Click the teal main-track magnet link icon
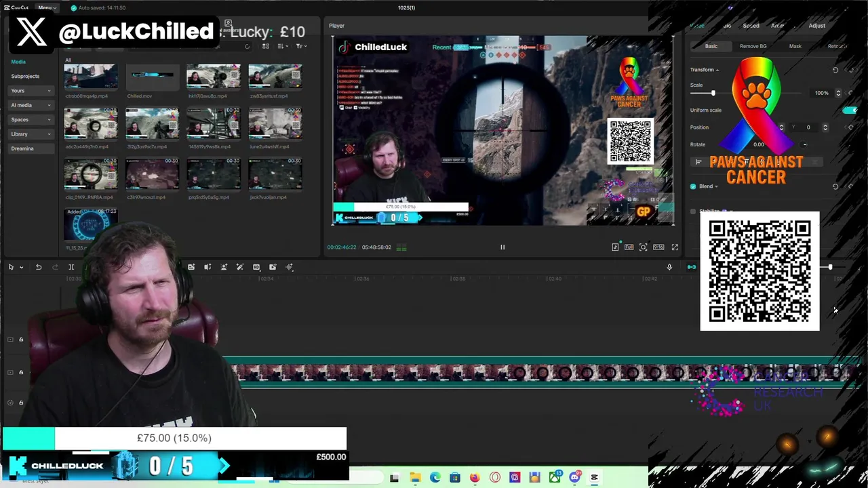 coord(692,267)
